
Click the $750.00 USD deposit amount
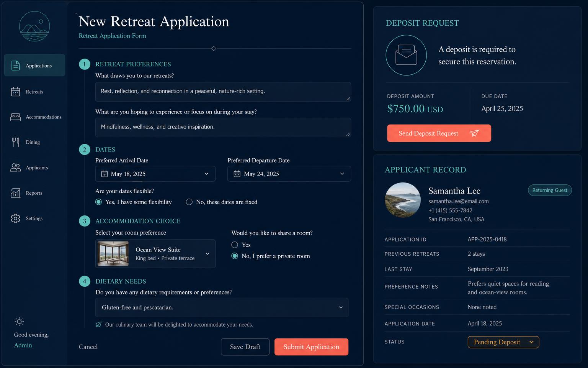[x=415, y=109]
